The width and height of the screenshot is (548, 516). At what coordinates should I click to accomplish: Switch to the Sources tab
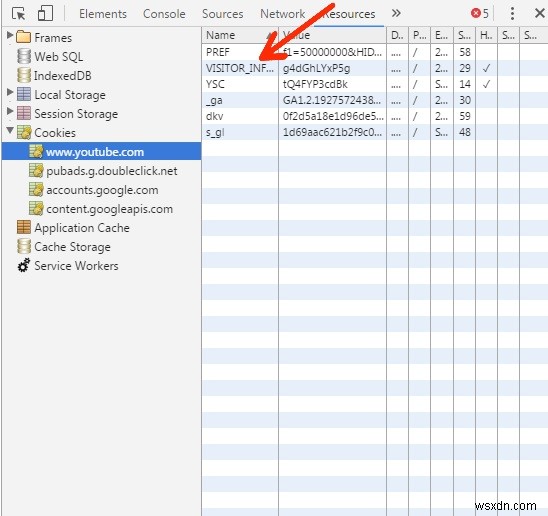tap(222, 14)
